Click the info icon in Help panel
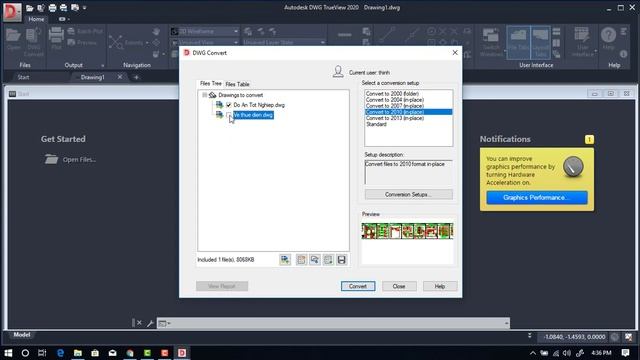Image resolution: width=640 pixels, height=360 pixels. pos(623,53)
